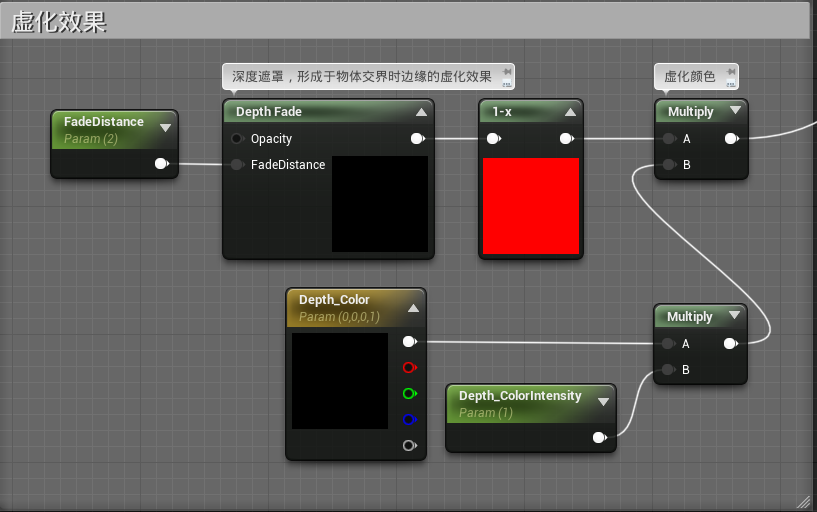
Task: Click the Depth_ColorIntensity output pin
Action: point(600,438)
